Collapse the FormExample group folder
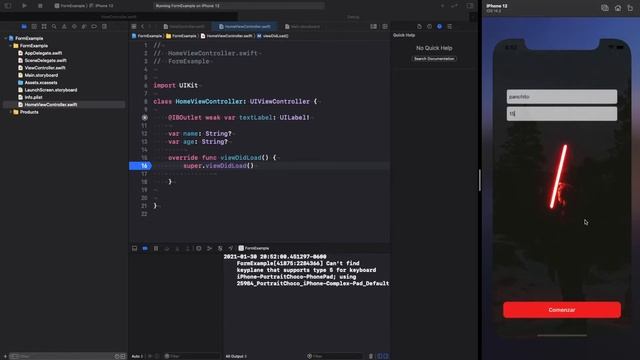The width and height of the screenshot is (640, 360). click(11, 46)
